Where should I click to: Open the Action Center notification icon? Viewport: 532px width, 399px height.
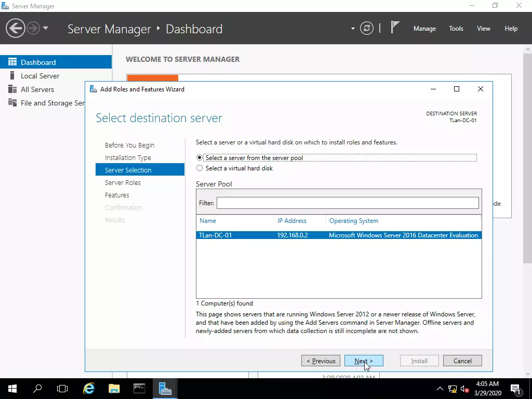[x=515, y=389]
